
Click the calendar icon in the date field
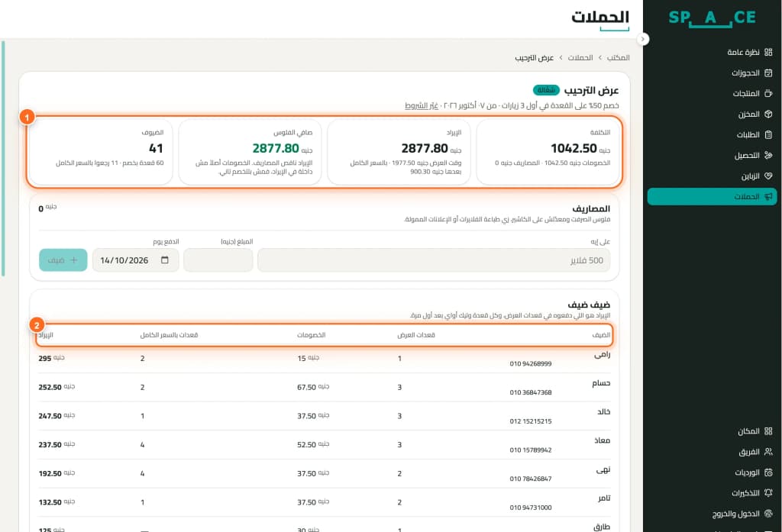click(165, 260)
